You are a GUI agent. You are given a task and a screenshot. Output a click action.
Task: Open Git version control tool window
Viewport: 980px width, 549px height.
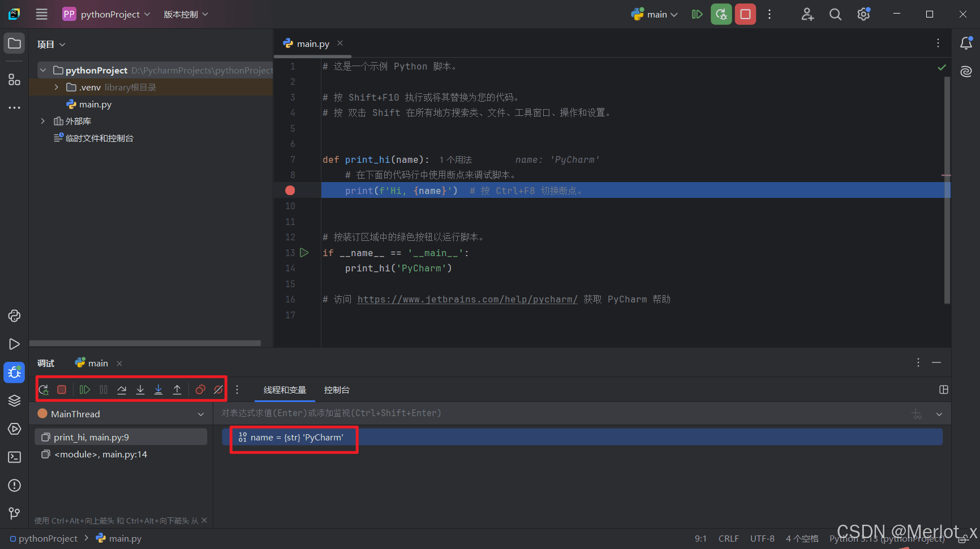[14, 513]
